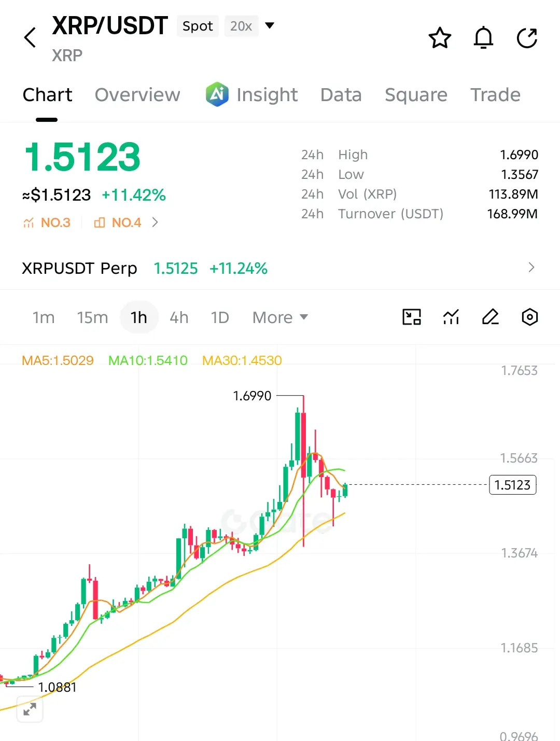The image size is (560, 741).
Task: Tap the 1.0881 low marker on chart
Action: coord(57,688)
